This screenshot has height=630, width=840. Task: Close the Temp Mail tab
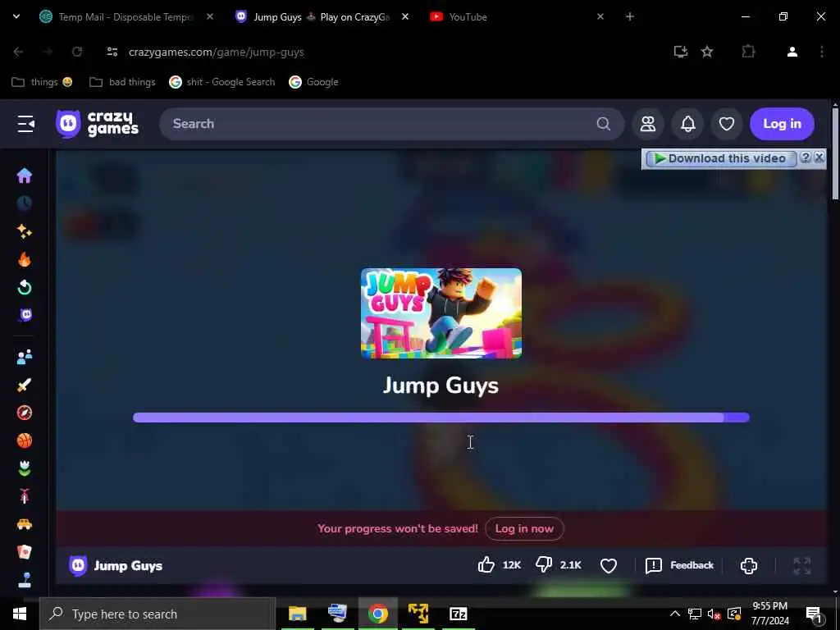click(x=210, y=16)
